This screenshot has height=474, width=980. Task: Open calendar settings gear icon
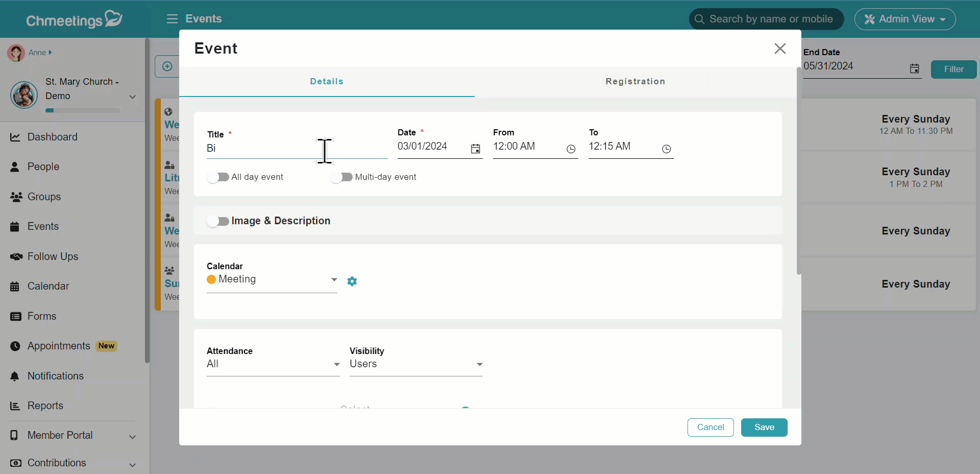pyautogui.click(x=352, y=281)
